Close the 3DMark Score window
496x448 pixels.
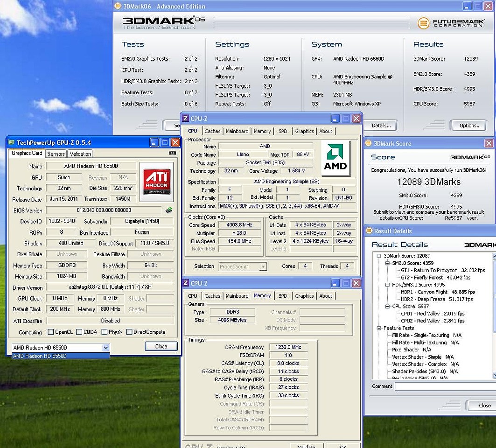[489, 143]
